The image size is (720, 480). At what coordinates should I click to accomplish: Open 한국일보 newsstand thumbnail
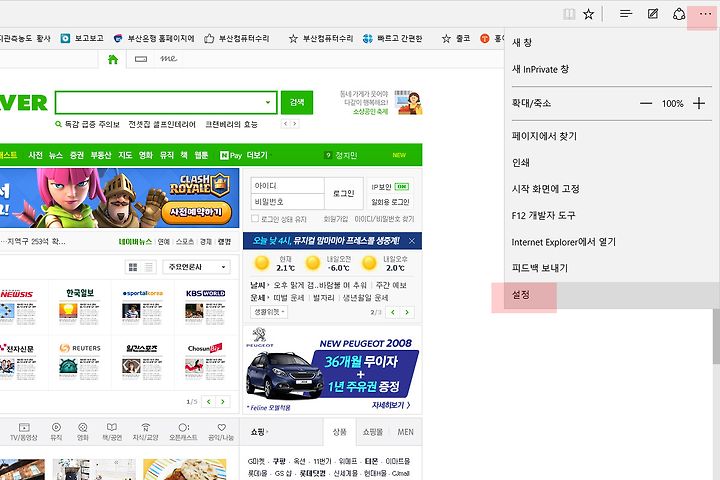(x=80, y=307)
